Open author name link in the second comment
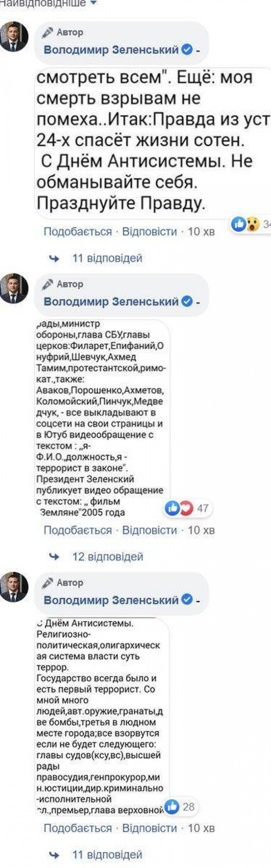The image size is (271, 868). (111, 301)
